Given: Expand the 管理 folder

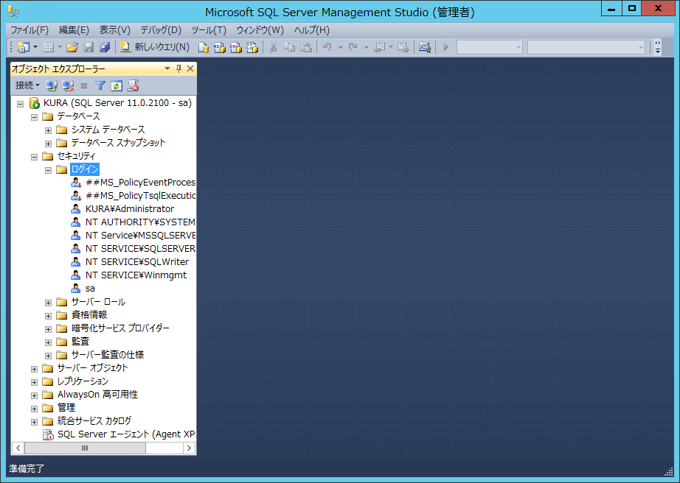Looking at the screenshot, I should [x=34, y=409].
